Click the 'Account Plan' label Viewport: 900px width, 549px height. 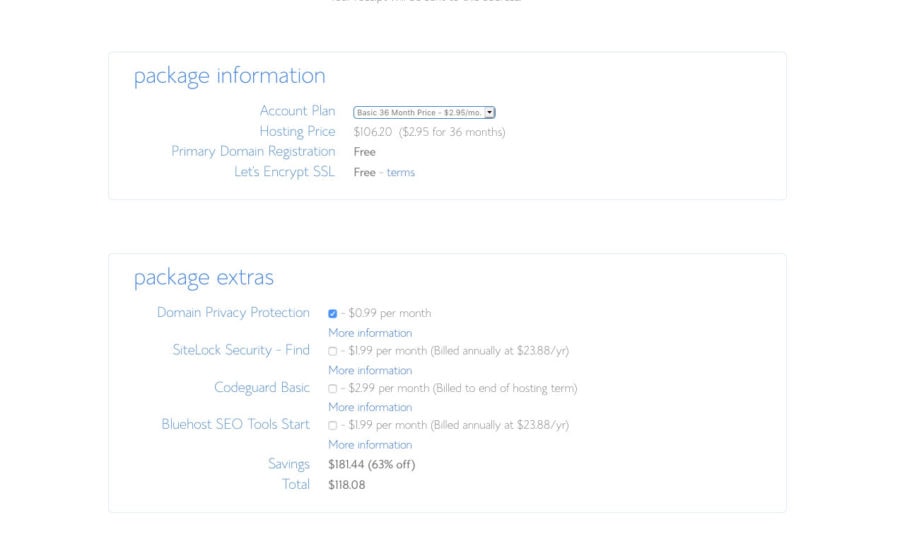[297, 111]
